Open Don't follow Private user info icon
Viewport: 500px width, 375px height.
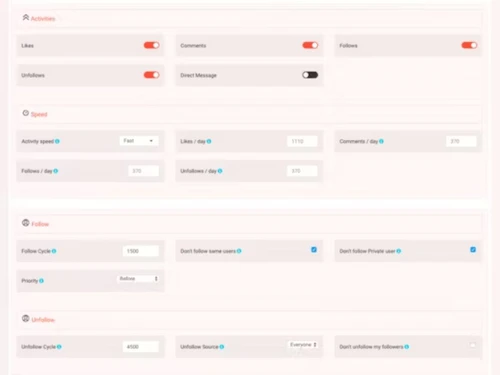[399, 251]
